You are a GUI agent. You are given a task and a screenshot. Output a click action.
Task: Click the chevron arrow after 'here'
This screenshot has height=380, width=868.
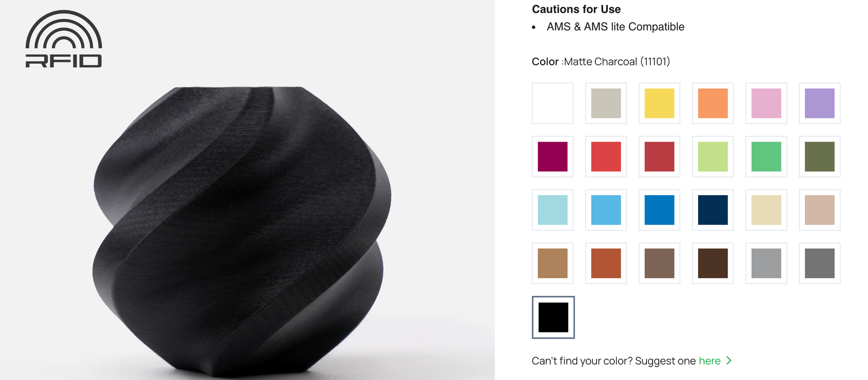point(729,360)
